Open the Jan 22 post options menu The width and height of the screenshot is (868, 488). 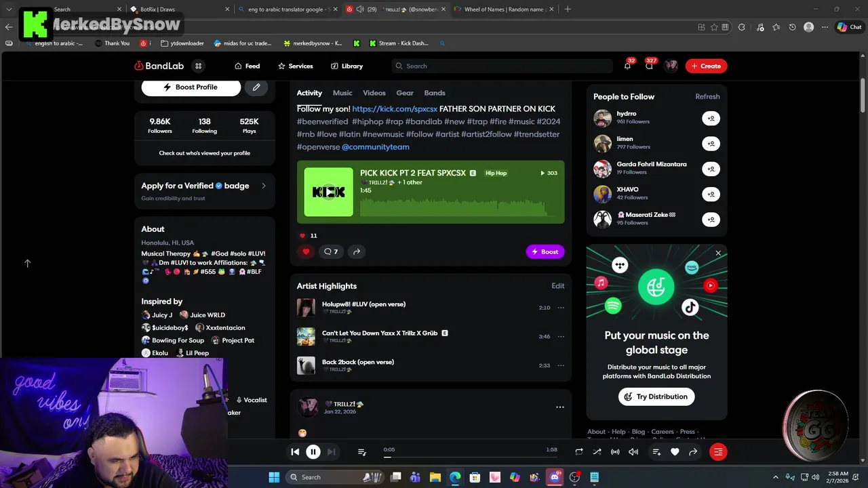(x=560, y=407)
